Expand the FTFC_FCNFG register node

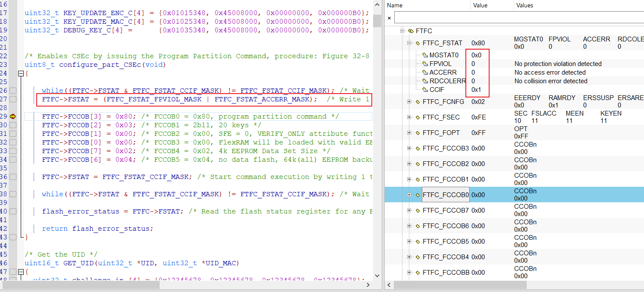(409, 102)
